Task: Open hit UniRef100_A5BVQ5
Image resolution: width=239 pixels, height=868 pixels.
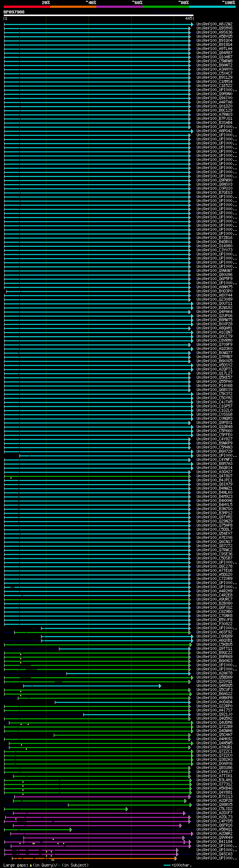Action: pos(214,37)
